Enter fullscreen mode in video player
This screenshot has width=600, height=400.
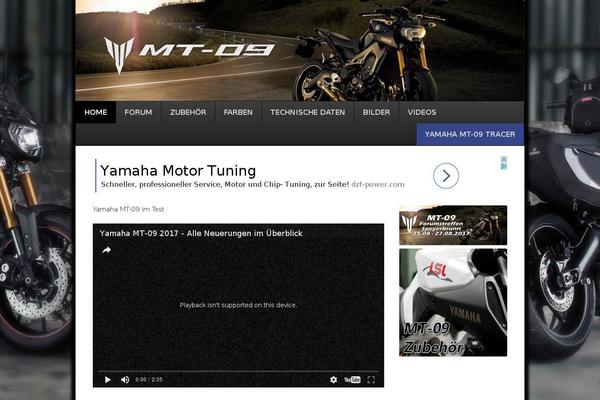pos(371,379)
